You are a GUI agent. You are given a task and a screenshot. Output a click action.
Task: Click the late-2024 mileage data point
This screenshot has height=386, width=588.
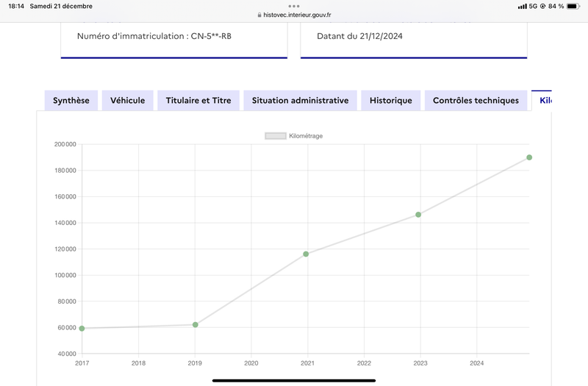pos(529,157)
